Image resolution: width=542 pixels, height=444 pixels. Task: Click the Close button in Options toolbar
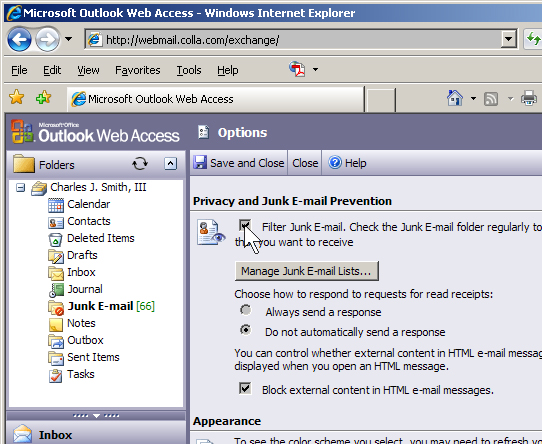305,163
